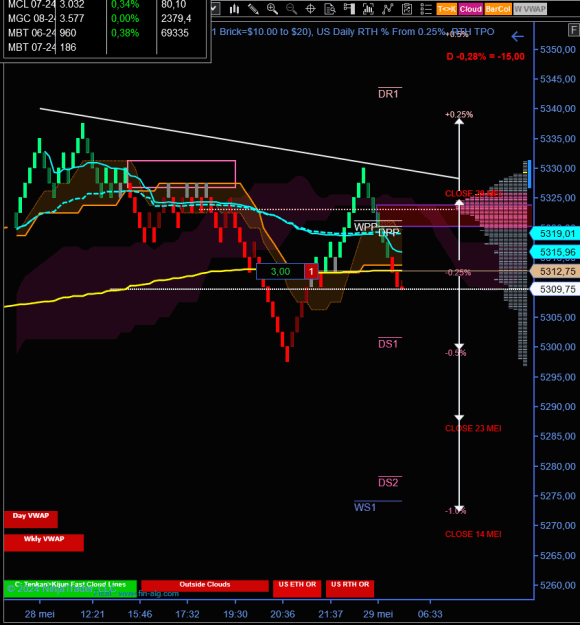580x625 pixels.
Task: Open the strategies line-node icon
Action: tap(387, 9)
